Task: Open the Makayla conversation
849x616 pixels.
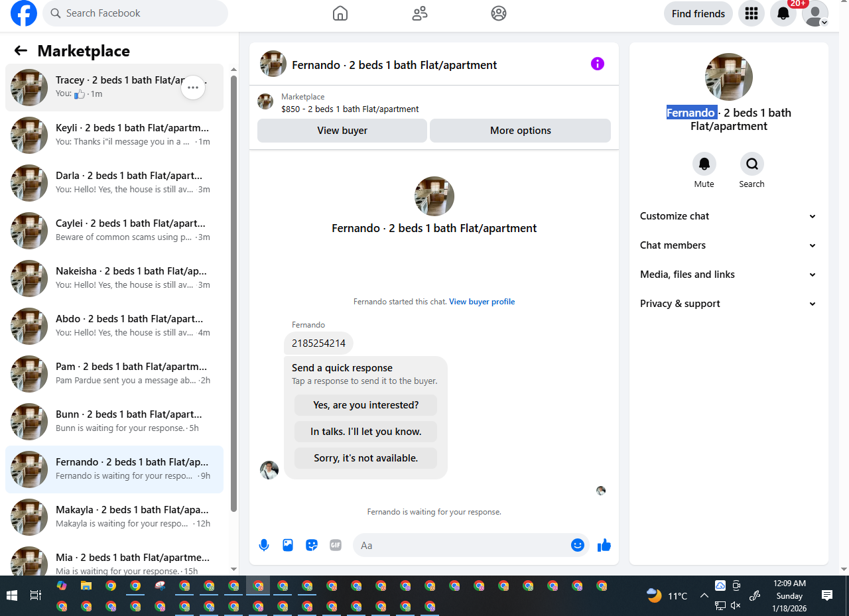Action: pos(114,517)
